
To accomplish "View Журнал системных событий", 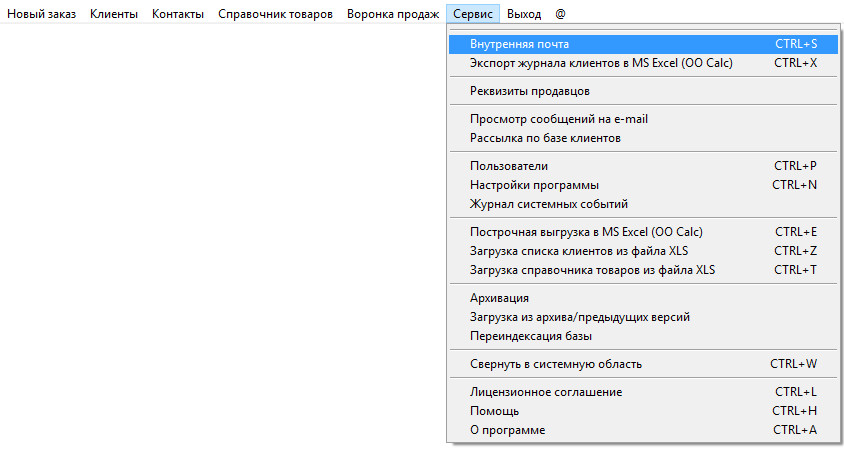I will click(549, 204).
